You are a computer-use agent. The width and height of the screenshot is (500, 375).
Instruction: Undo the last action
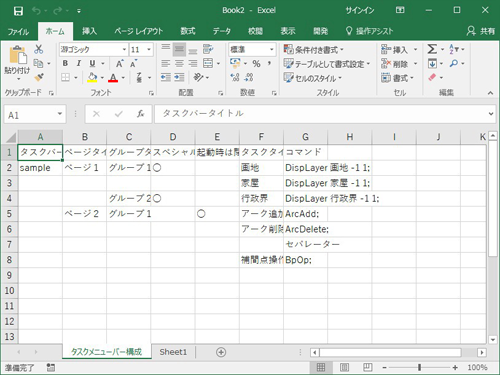coord(36,11)
